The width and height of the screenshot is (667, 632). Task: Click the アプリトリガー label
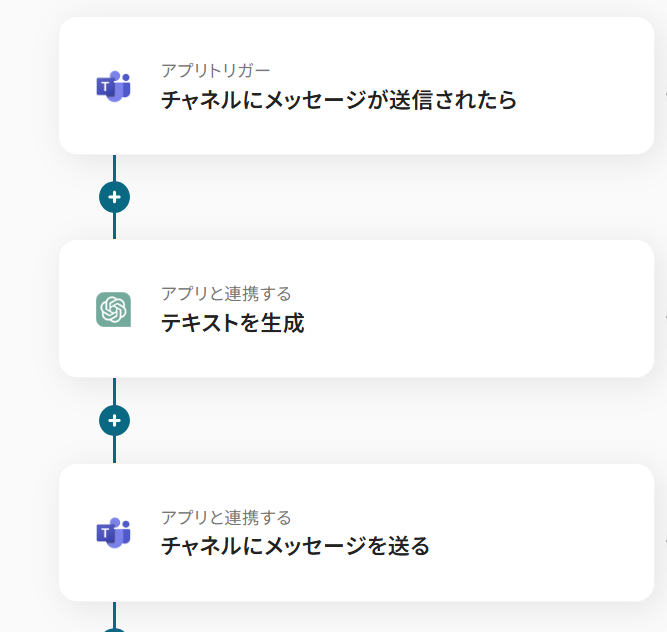pos(215,70)
